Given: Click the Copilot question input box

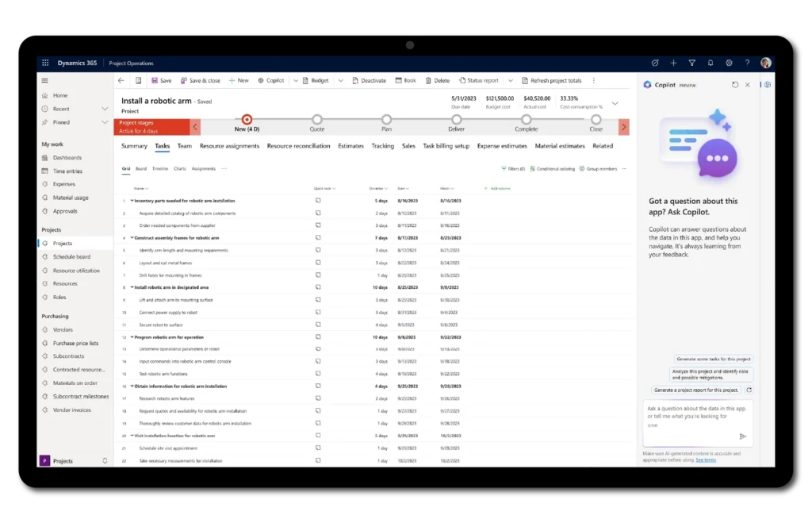Looking at the screenshot, I should [x=698, y=423].
